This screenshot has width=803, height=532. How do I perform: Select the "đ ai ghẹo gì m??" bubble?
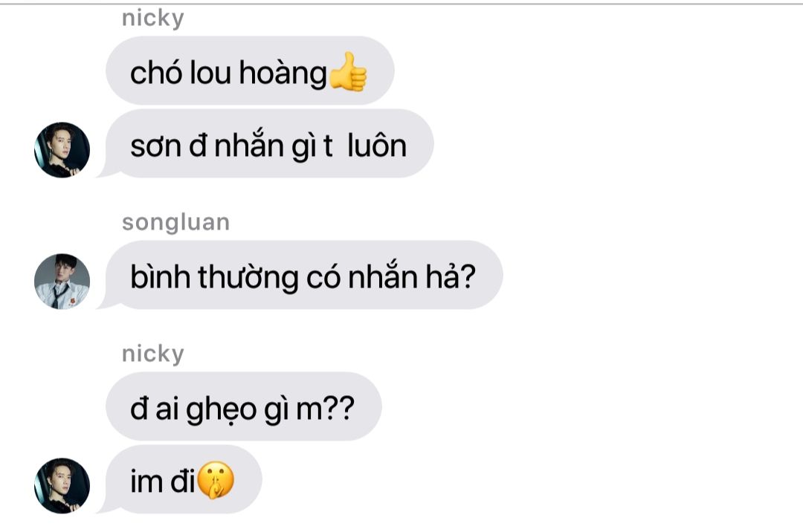click(x=244, y=406)
